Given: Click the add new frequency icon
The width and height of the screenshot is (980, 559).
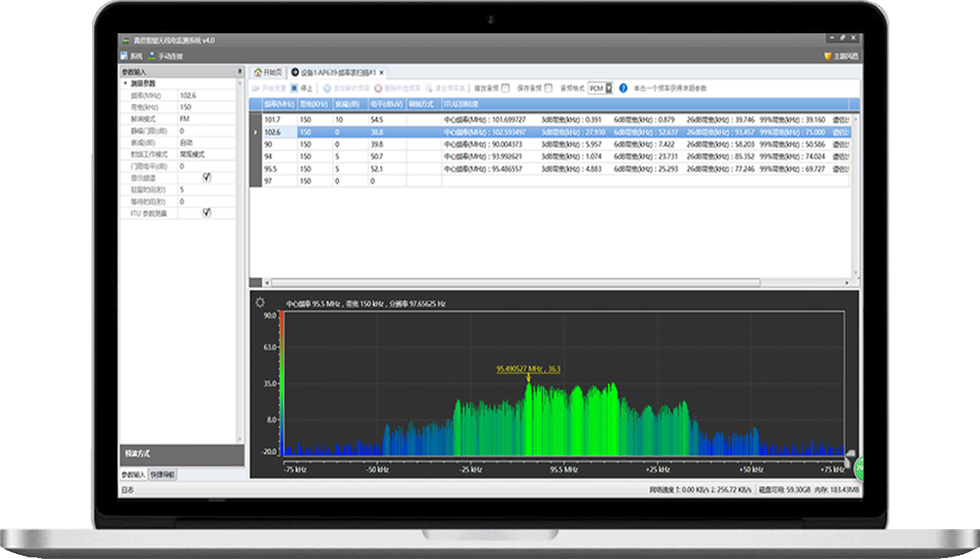Looking at the screenshot, I should pos(327,88).
